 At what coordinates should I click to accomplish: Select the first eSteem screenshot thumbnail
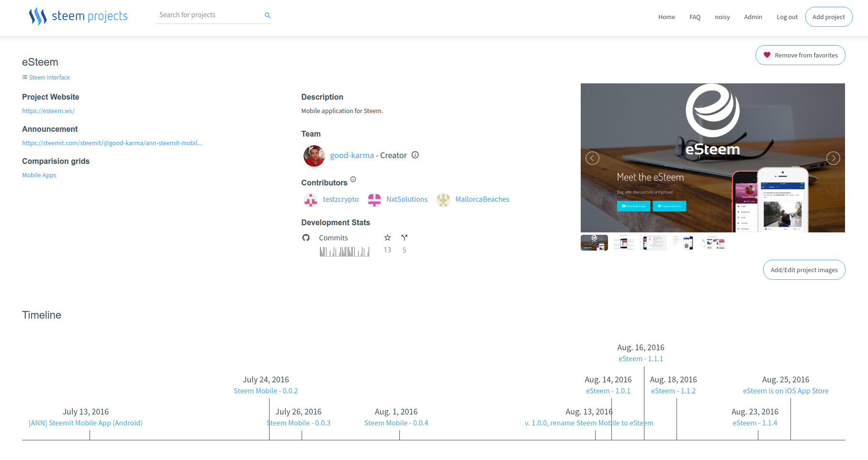[594, 242]
